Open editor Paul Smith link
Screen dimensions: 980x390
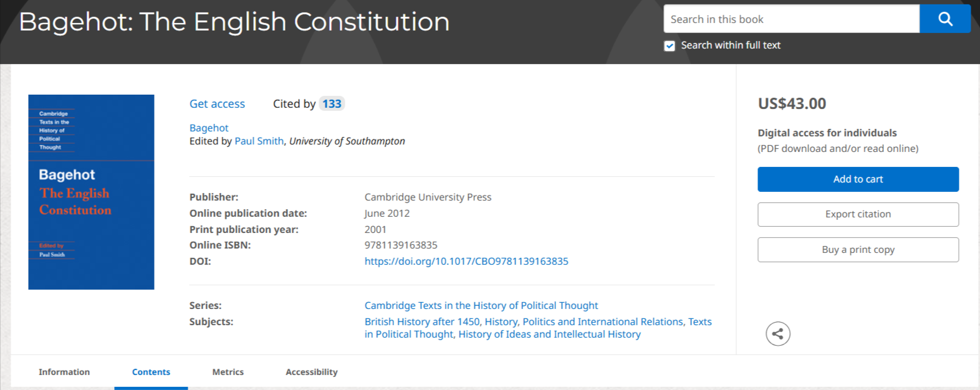(x=259, y=141)
